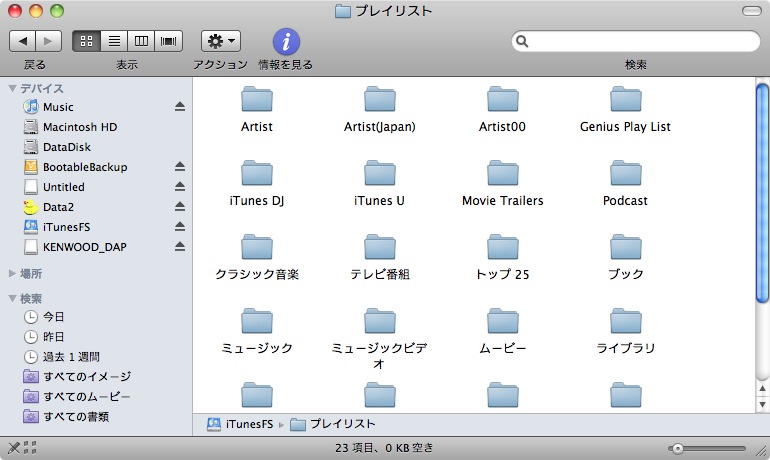This screenshot has height=460, width=770.
Task: Eject the iTunesFS volume
Action: point(180,227)
